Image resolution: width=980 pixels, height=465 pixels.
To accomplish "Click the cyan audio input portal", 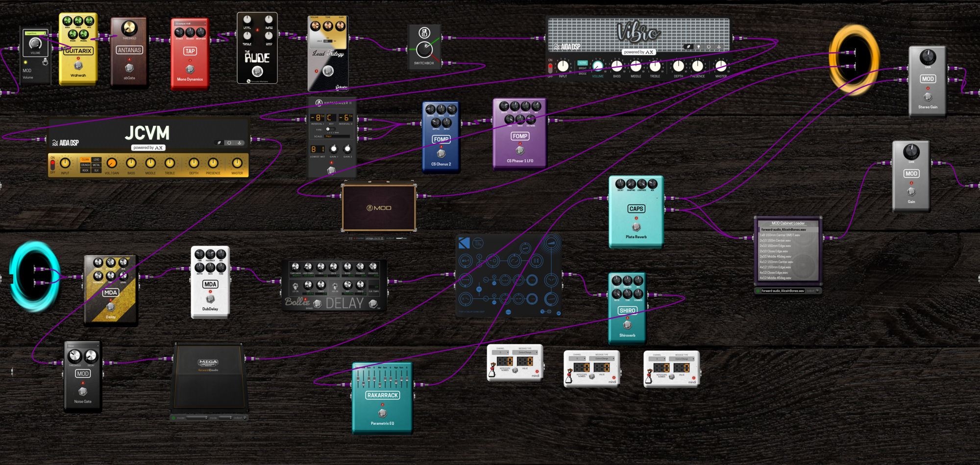I will [x=34, y=276].
